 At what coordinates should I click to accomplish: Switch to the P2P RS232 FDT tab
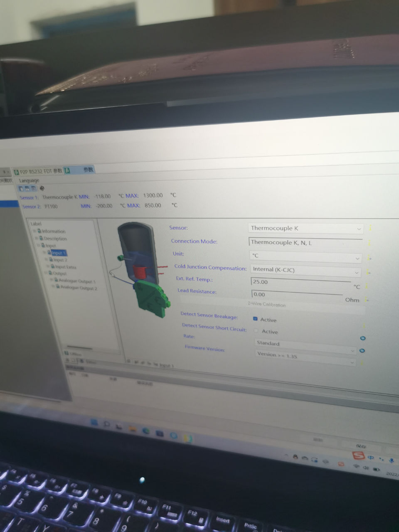(38, 171)
